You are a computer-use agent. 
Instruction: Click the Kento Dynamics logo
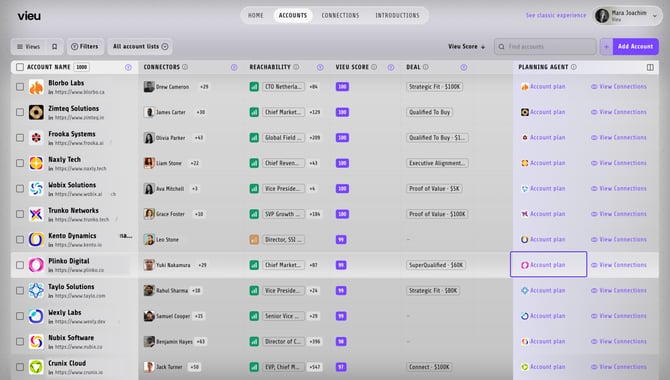(36, 239)
